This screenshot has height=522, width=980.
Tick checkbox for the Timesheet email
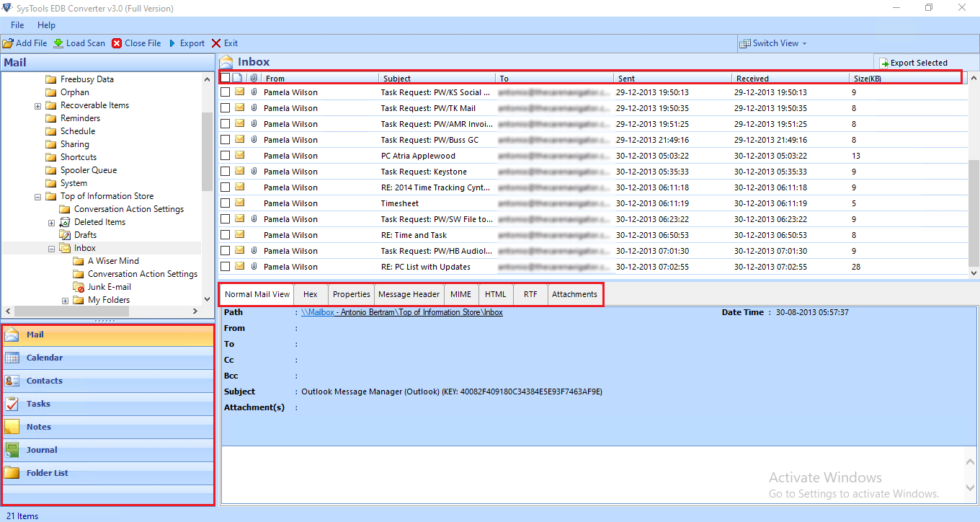click(x=226, y=203)
